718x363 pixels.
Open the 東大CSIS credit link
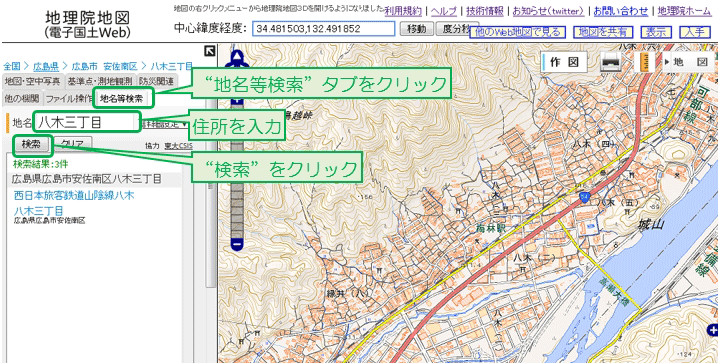coord(179,146)
